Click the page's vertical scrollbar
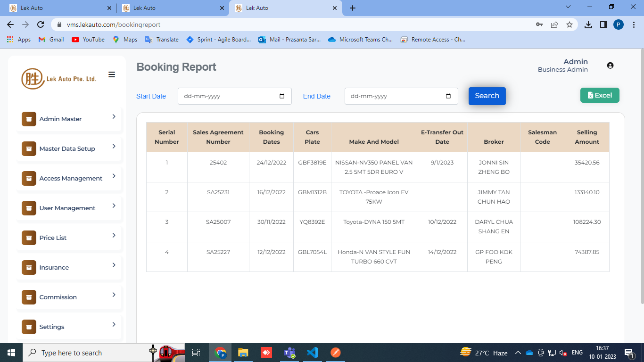This screenshot has height=362, width=644. click(641, 189)
